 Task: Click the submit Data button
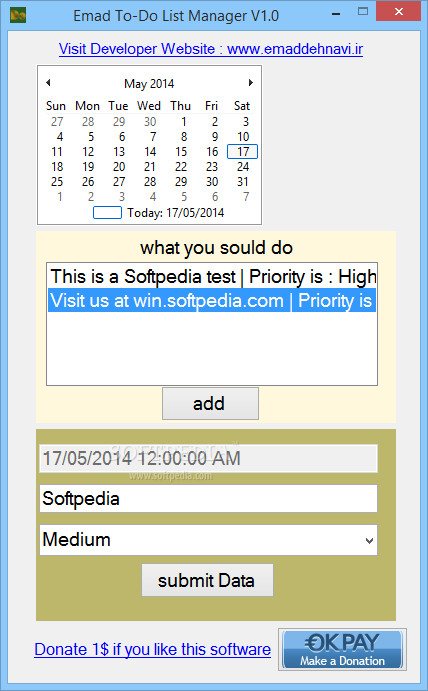pyautogui.click(x=207, y=580)
